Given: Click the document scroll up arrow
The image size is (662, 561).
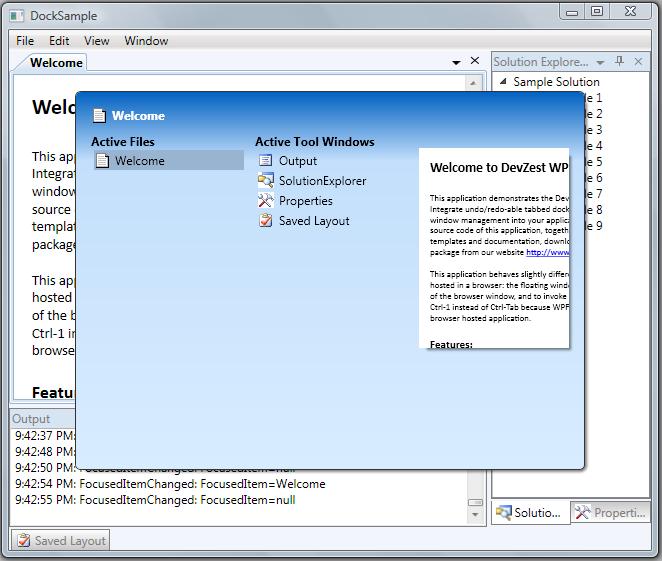Looking at the screenshot, I should [x=473, y=83].
